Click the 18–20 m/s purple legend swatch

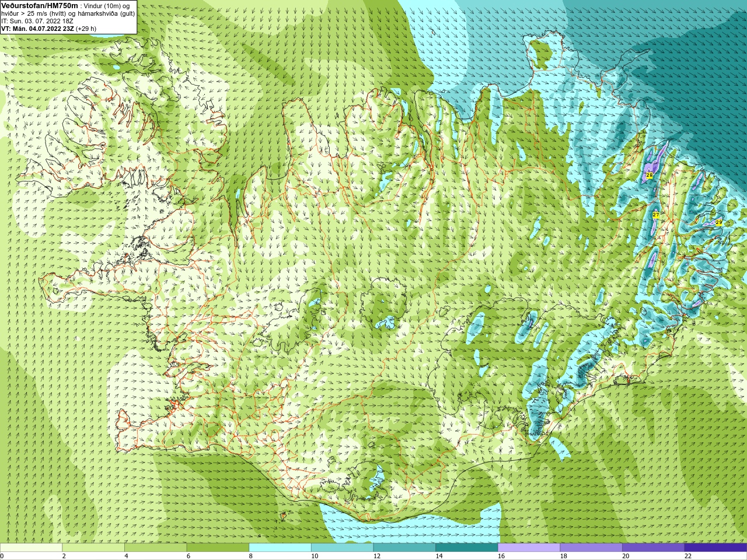click(x=591, y=548)
